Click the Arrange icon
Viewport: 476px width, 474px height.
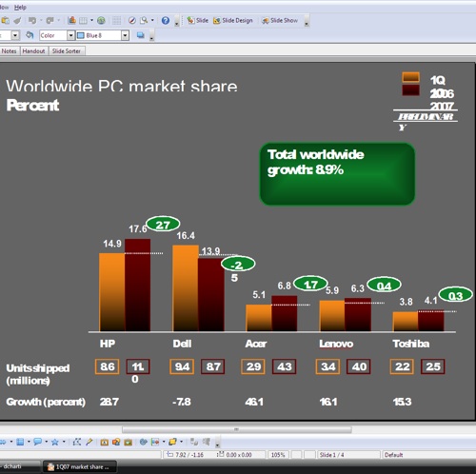click(x=173, y=442)
